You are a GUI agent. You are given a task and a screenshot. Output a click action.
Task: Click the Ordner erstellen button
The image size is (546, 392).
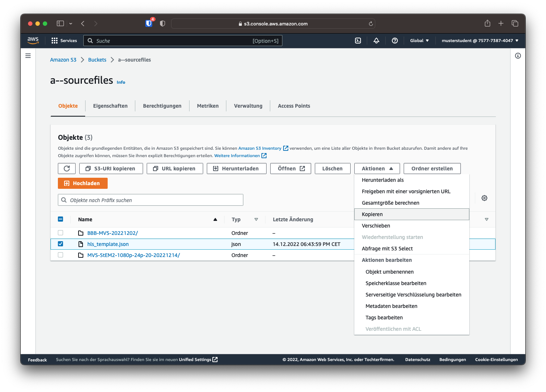point(432,169)
